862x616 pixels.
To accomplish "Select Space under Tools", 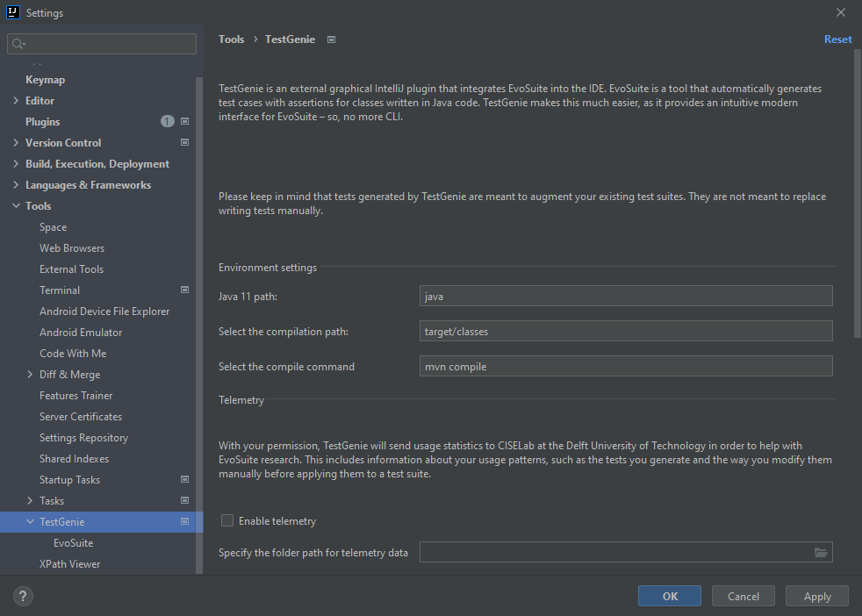I will (54, 227).
